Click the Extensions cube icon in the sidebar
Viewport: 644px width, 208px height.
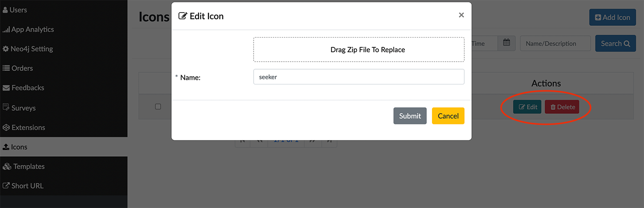(x=6, y=128)
